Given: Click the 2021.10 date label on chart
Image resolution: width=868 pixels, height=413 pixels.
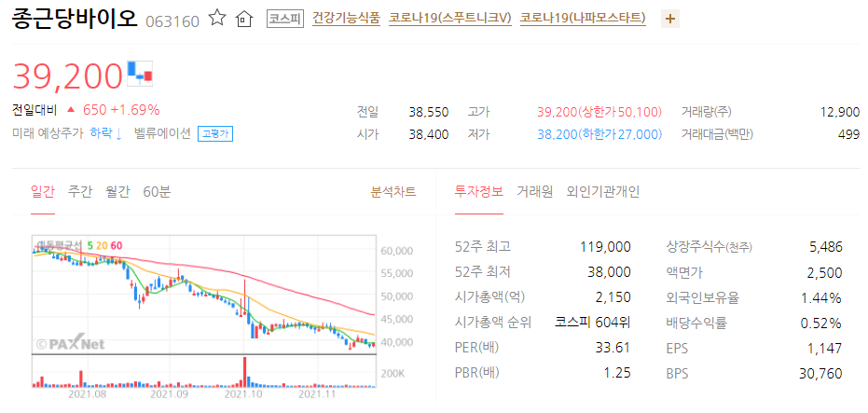Looking at the screenshot, I should 243,393.
